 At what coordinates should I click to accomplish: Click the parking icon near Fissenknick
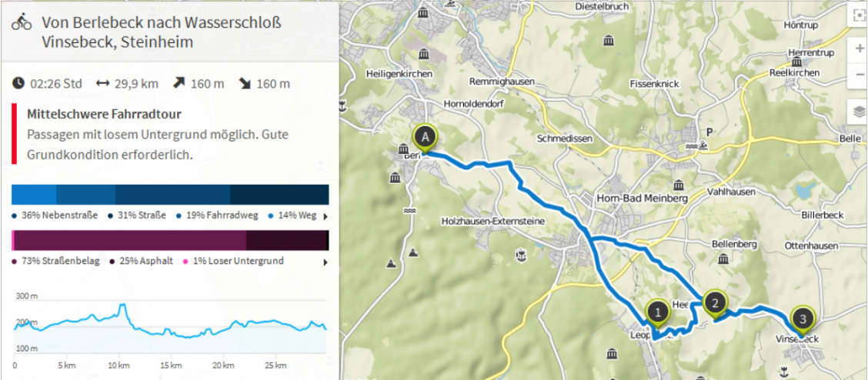click(x=709, y=132)
